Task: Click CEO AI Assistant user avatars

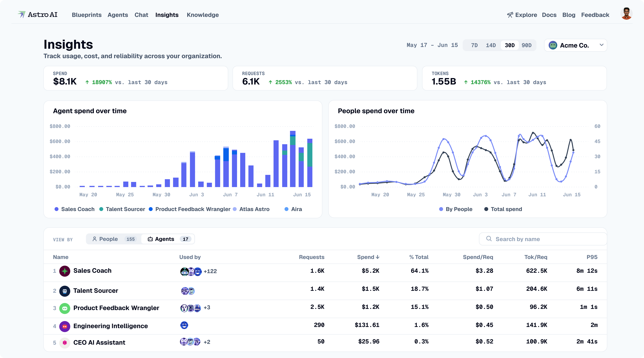Action: point(190,342)
